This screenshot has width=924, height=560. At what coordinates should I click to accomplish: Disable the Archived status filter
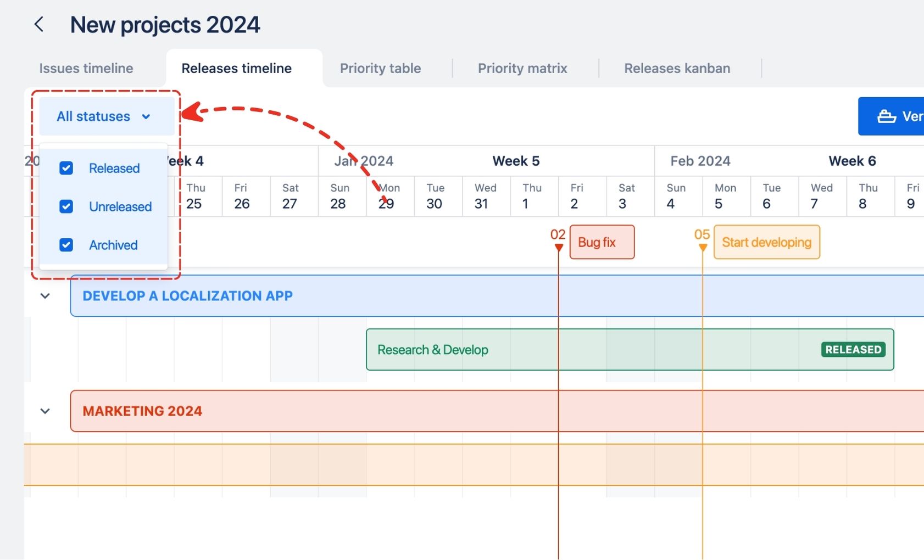coord(65,245)
